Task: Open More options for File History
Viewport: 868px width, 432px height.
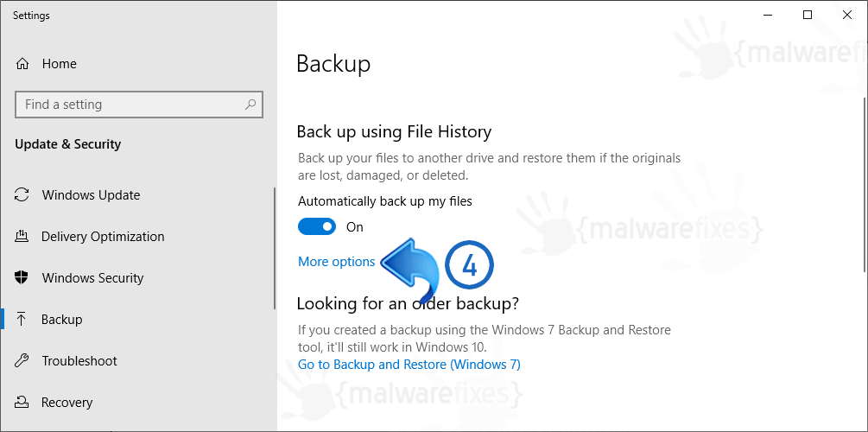Action: (337, 262)
